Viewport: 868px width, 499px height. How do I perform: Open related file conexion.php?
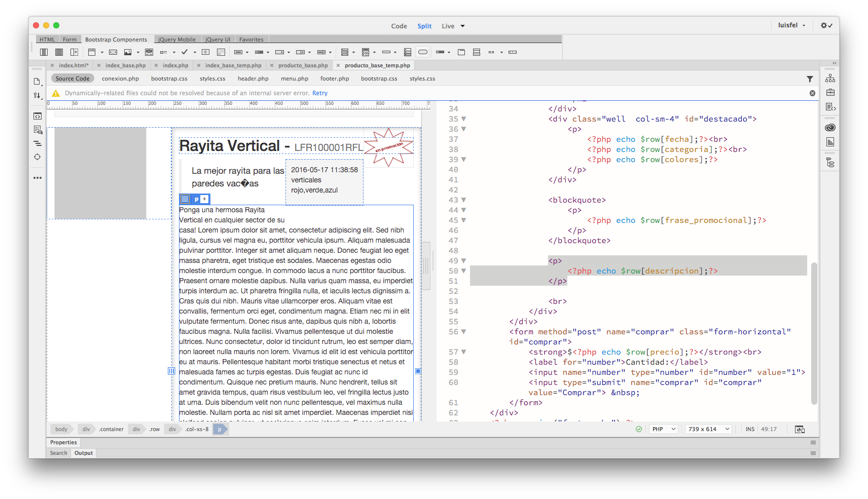point(120,79)
